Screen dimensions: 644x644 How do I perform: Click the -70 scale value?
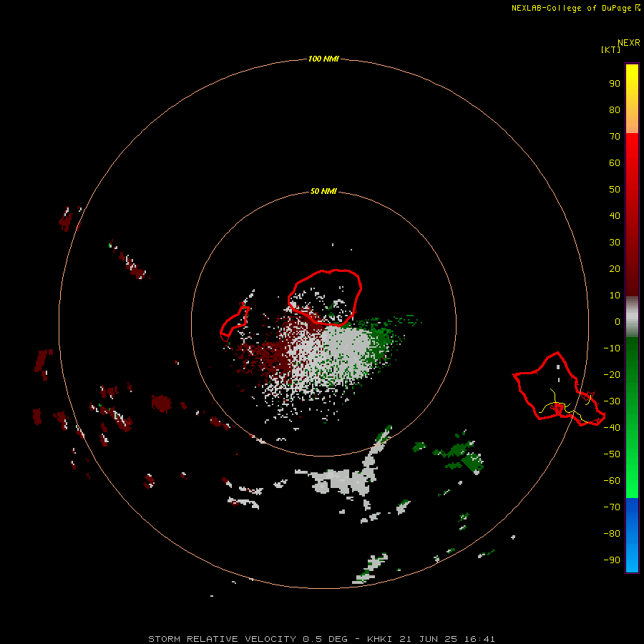[x=612, y=507]
